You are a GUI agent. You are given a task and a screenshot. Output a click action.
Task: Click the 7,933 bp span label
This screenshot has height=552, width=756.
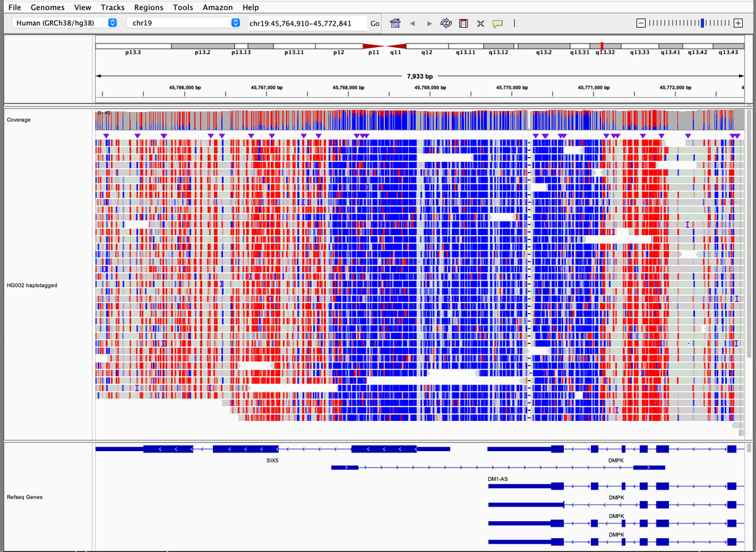point(420,77)
